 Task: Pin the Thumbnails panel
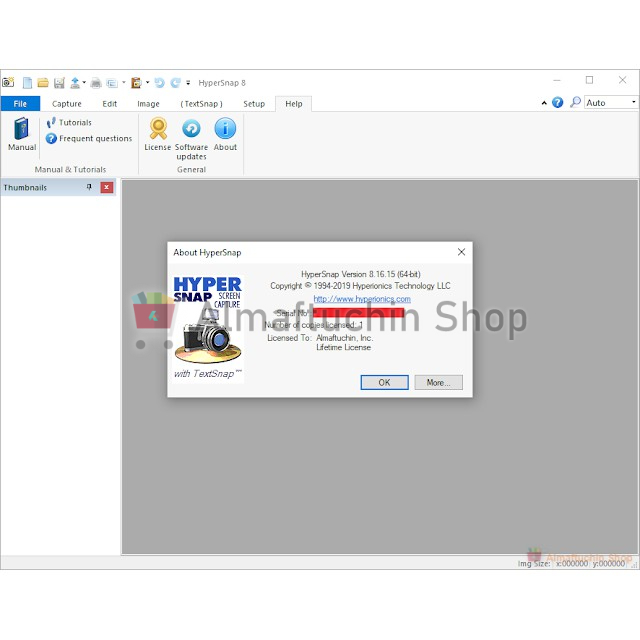tap(89, 187)
